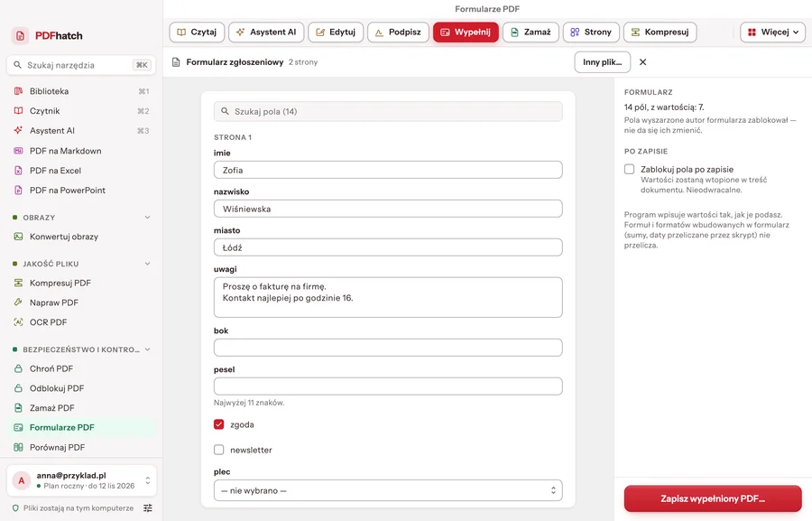Click "14 pól, z wartością: 7." text
This screenshot has width=812, height=521.
click(x=664, y=107)
